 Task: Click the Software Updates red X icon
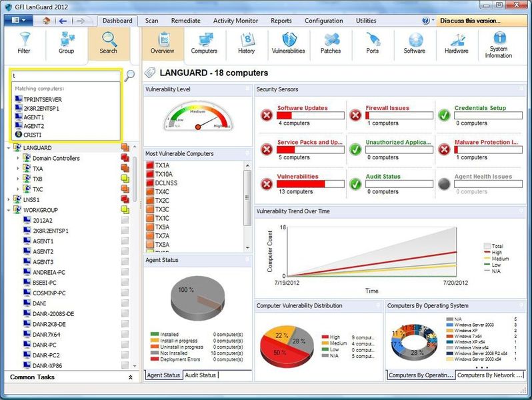267,115
